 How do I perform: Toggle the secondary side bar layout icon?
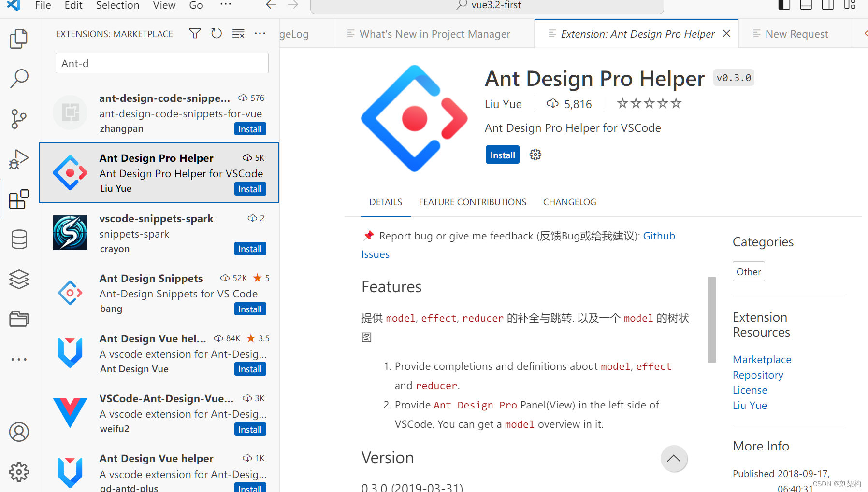click(x=828, y=5)
